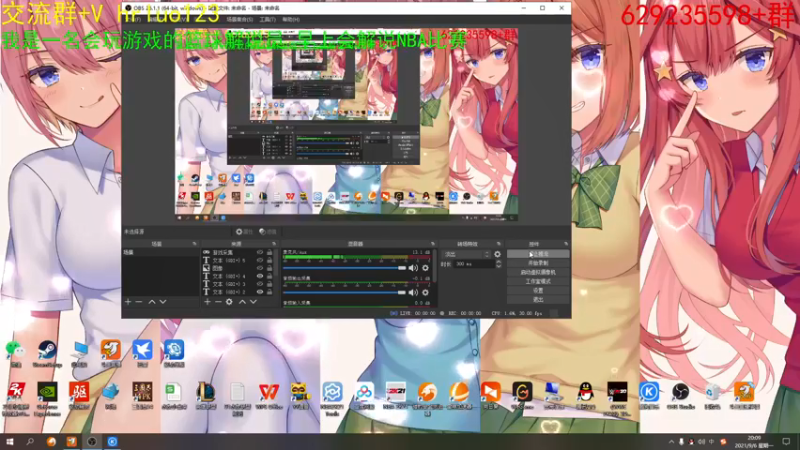Show hidden system tray icons chevron

pyautogui.click(x=671, y=442)
